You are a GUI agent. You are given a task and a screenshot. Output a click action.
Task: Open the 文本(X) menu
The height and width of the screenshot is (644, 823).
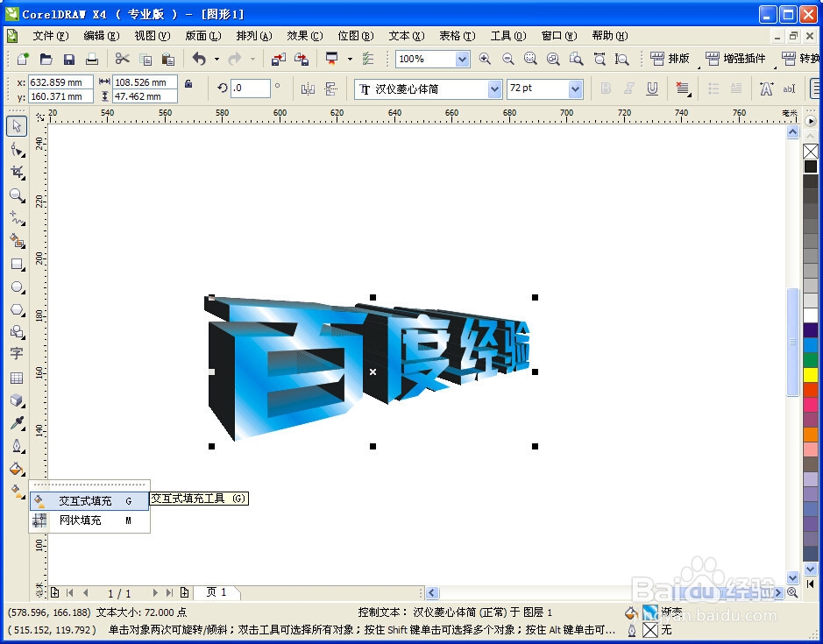coord(407,36)
